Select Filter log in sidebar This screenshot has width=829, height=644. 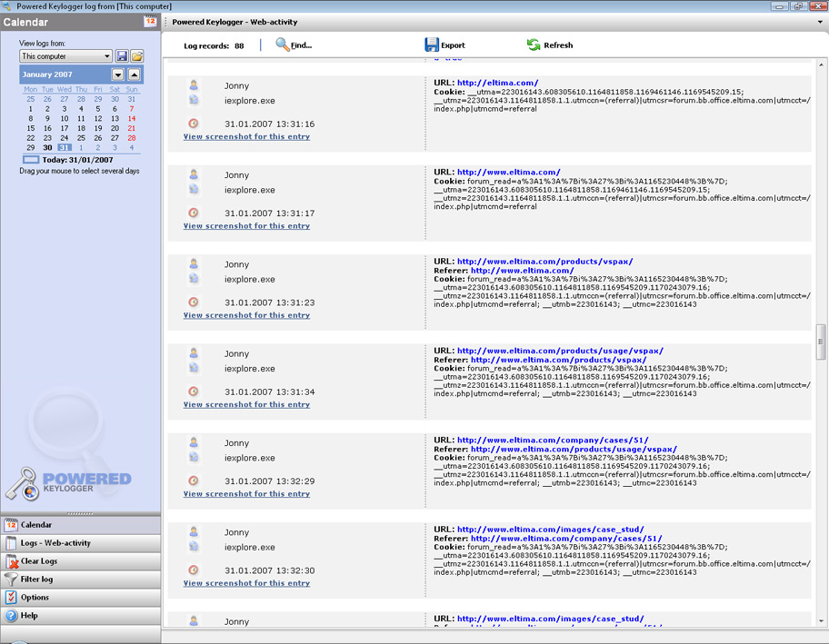coord(81,579)
